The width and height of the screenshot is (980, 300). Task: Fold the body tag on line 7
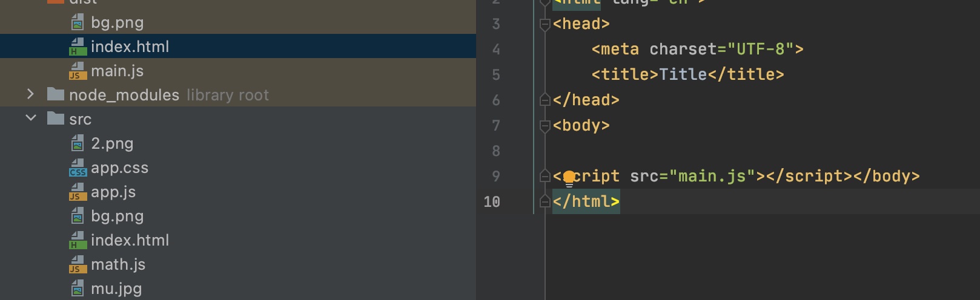coord(545,126)
